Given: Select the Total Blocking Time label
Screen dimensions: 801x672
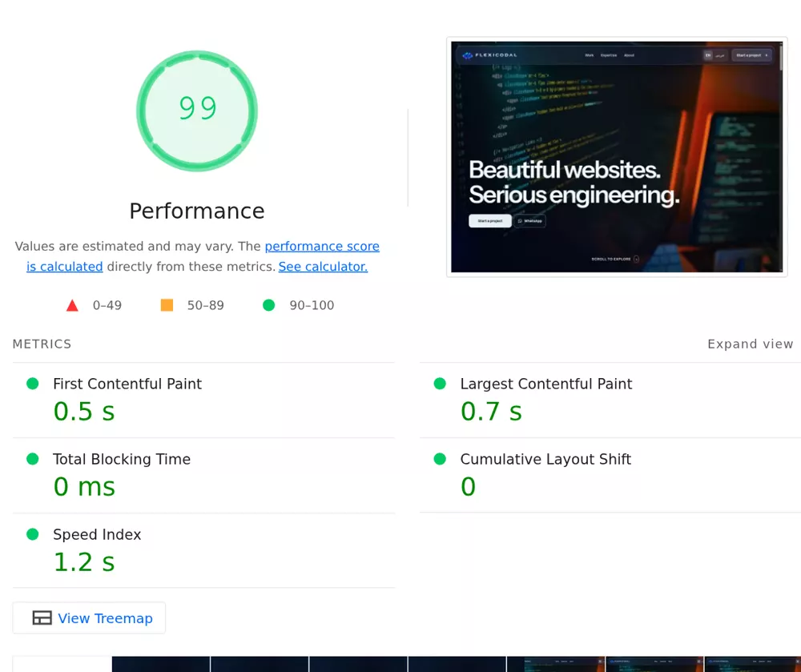Looking at the screenshot, I should (x=122, y=459).
